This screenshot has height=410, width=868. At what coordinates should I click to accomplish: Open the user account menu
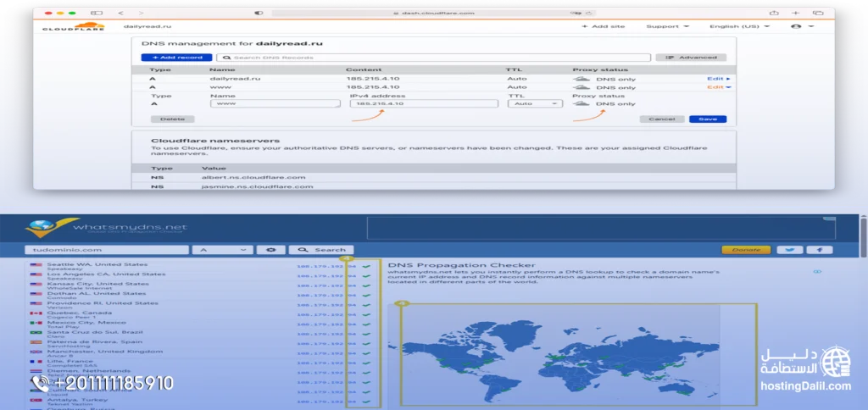click(802, 26)
